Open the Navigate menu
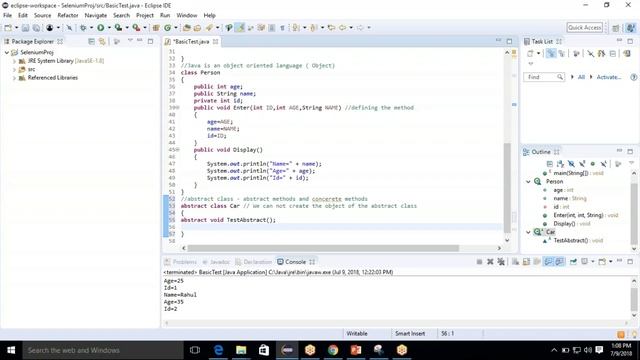The width and height of the screenshot is (640, 360). [96, 15]
